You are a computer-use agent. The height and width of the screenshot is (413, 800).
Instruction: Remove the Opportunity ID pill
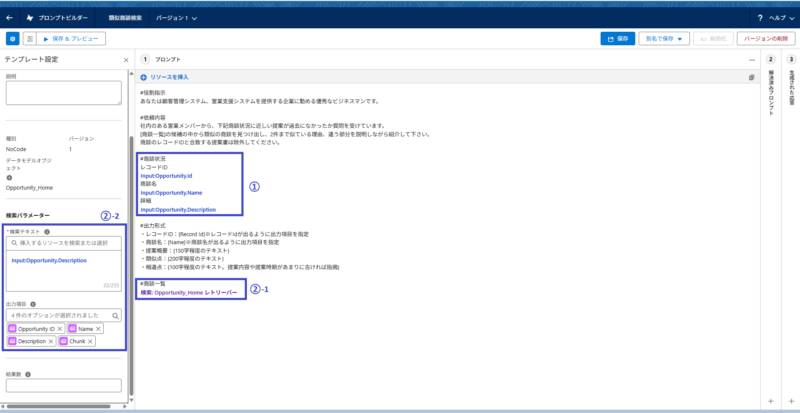[x=60, y=328]
